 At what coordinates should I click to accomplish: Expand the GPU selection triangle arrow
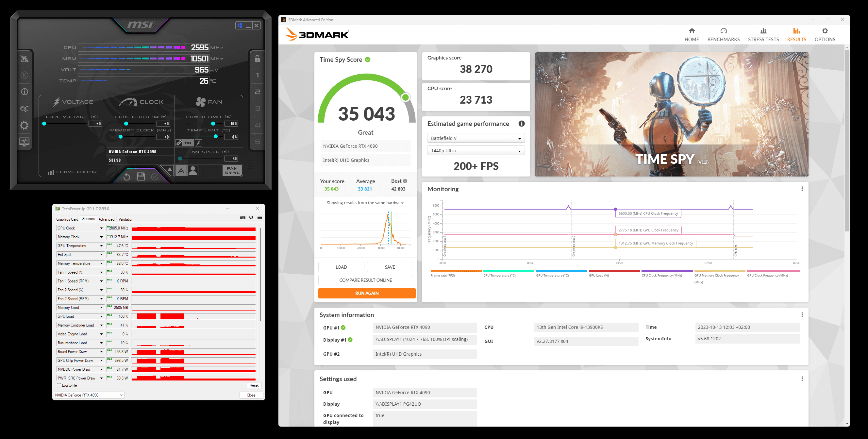point(170,169)
